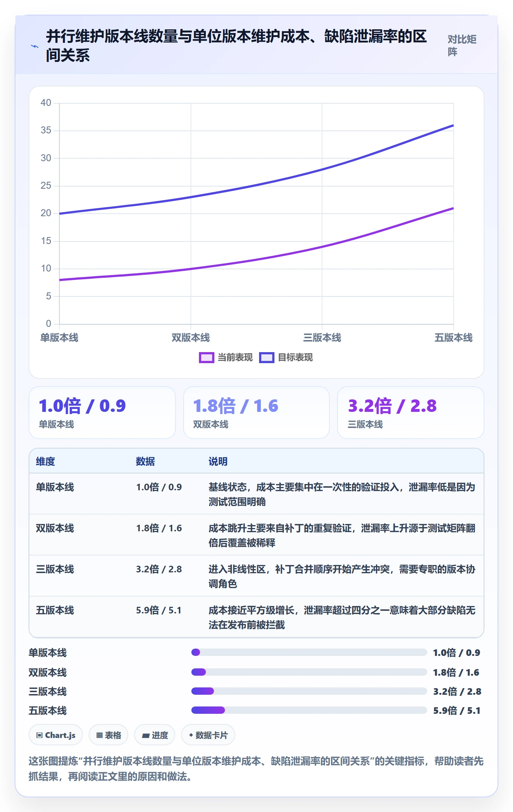
Task: Select the 表格 tag
Action: (x=108, y=735)
